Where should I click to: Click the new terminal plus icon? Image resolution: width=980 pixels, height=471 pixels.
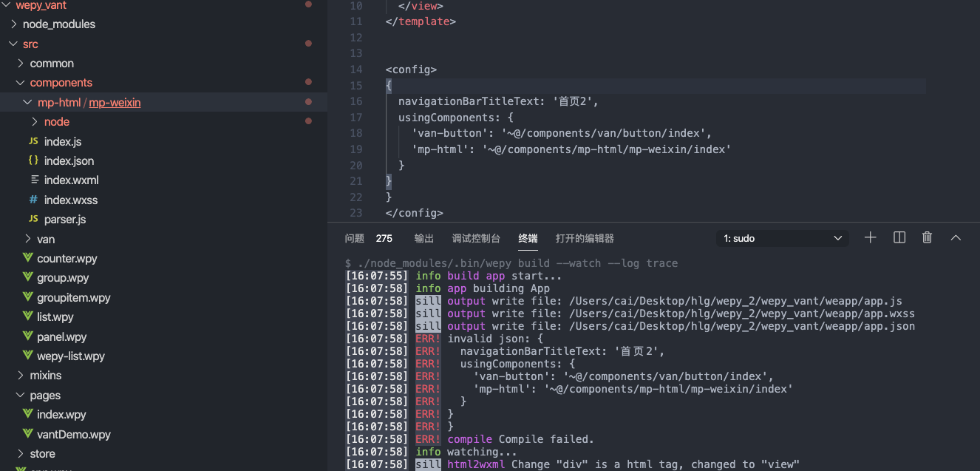[x=870, y=237]
